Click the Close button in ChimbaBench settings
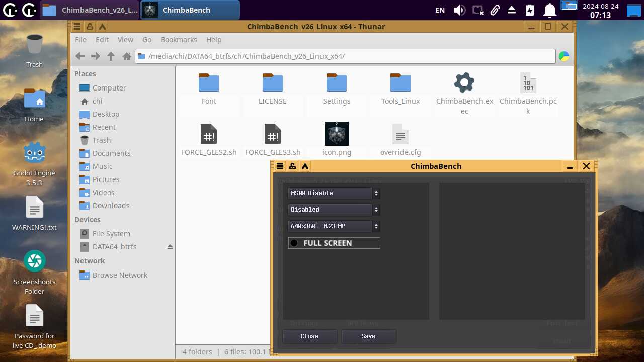The width and height of the screenshot is (644, 362). [x=309, y=336]
